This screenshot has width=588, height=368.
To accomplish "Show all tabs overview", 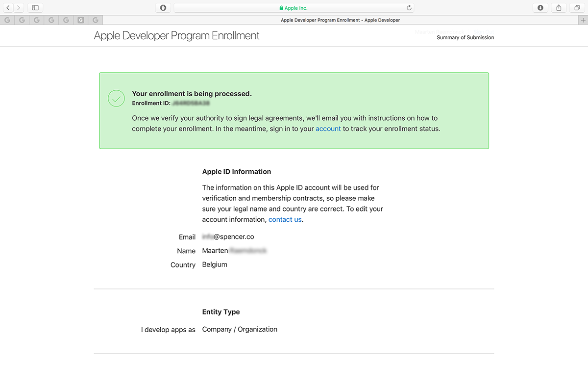I will 577,8.
